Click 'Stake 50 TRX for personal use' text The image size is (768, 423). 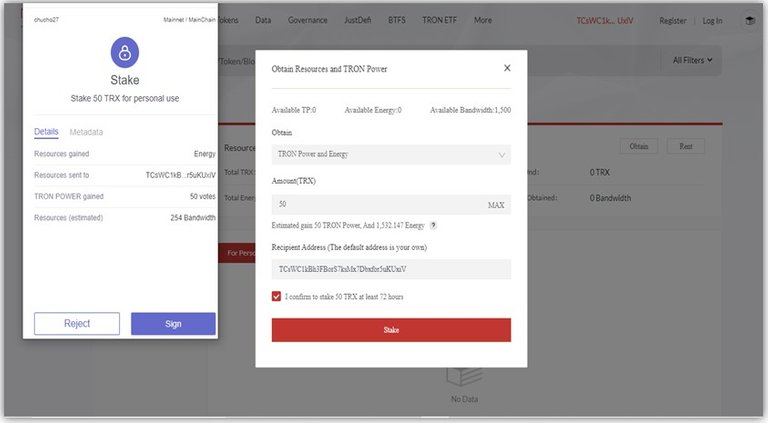tap(124, 98)
